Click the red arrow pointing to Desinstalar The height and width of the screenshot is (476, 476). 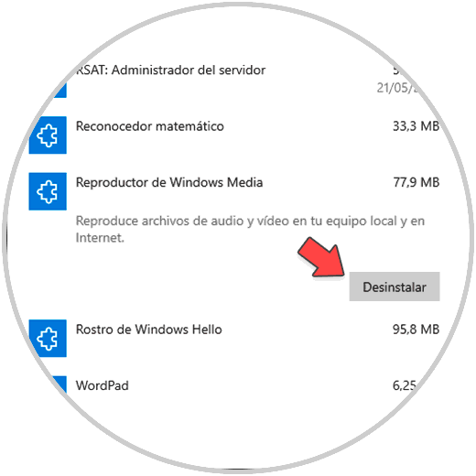tap(322, 258)
